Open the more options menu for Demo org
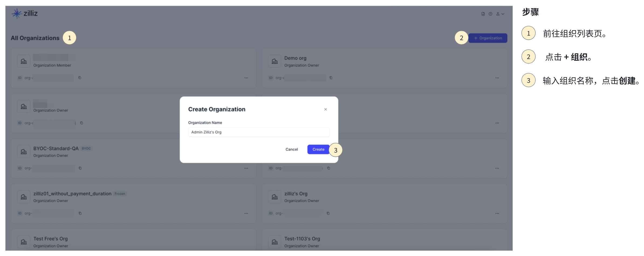Viewport: 644px width, 256px height. [x=497, y=78]
